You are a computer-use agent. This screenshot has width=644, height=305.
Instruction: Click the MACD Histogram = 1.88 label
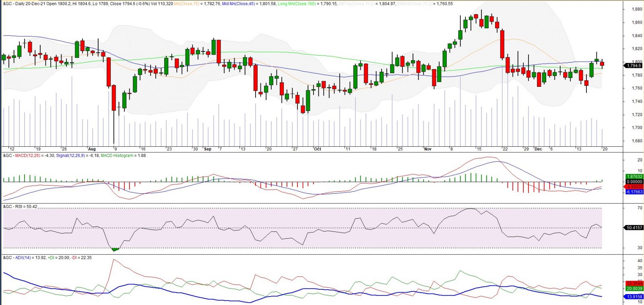(124, 156)
